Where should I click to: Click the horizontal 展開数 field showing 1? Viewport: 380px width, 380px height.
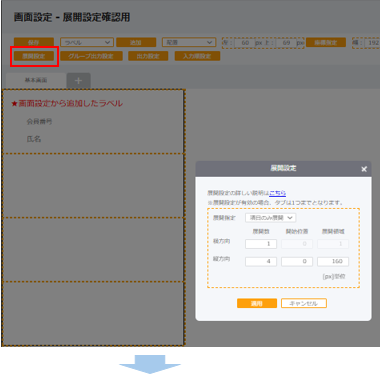(x=261, y=244)
